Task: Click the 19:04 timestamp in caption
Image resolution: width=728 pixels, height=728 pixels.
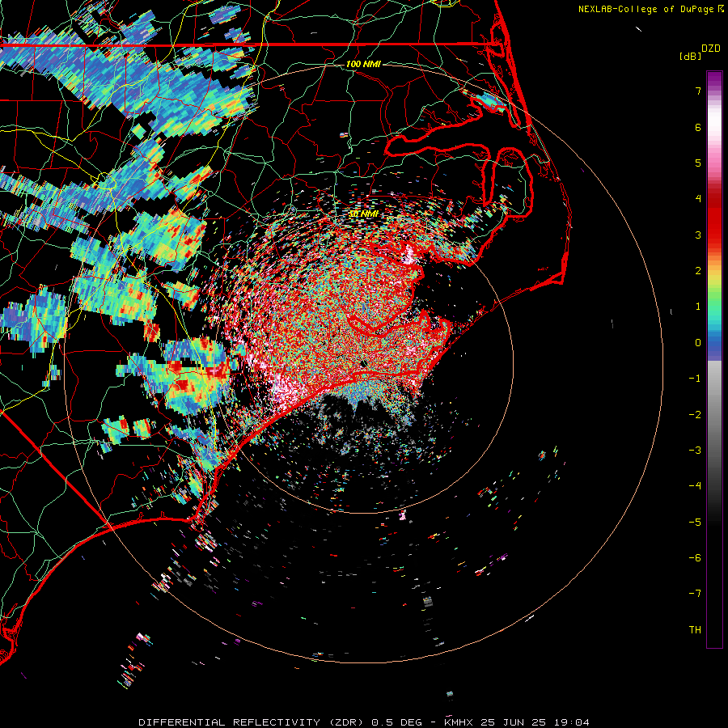Action: coord(572,722)
